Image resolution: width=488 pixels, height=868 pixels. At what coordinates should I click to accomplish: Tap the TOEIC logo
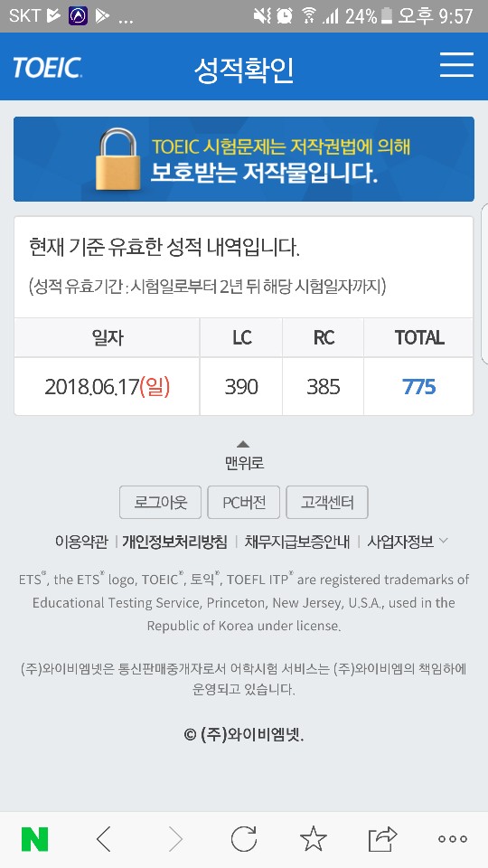point(47,68)
